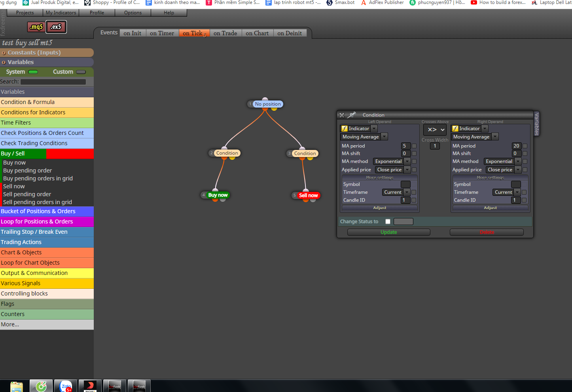Select the green 'Buy now' block

tap(218, 195)
